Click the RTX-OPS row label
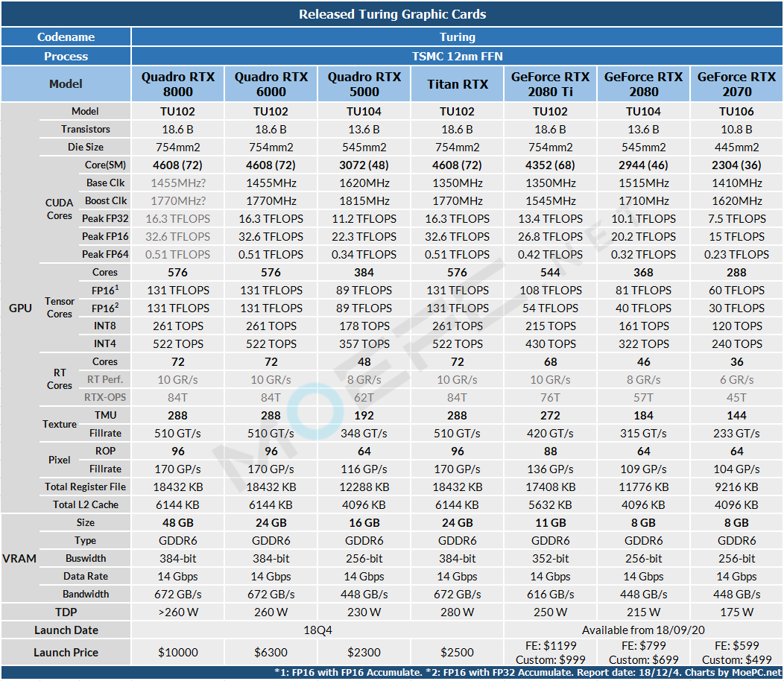This screenshot has height=681, width=784. pyautogui.click(x=105, y=398)
